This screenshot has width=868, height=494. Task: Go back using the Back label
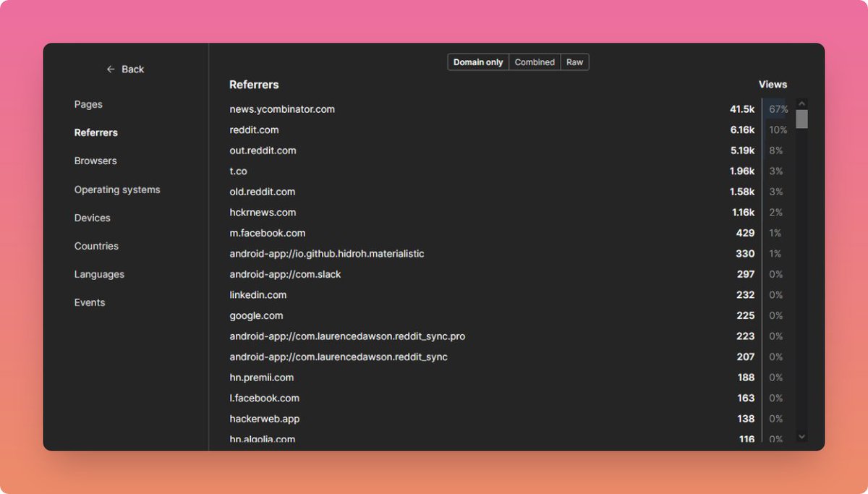[132, 69]
